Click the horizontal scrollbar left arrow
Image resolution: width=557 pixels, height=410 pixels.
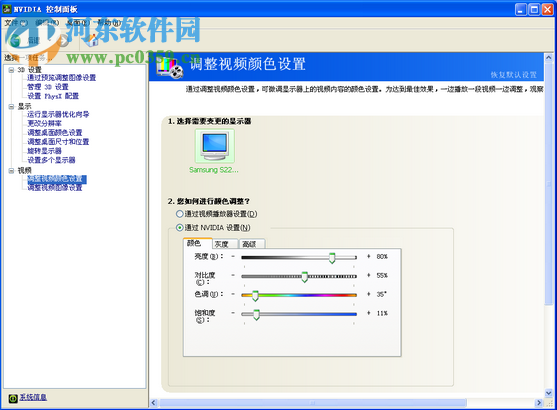(153, 403)
